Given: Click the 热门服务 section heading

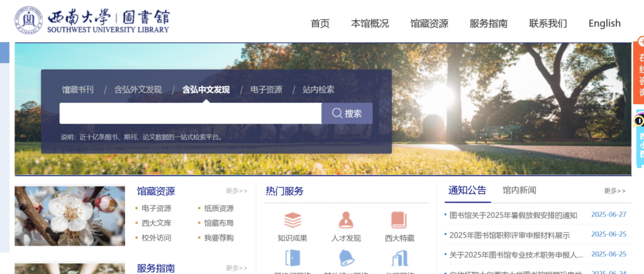Looking at the screenshot, I should click(285, 191).
